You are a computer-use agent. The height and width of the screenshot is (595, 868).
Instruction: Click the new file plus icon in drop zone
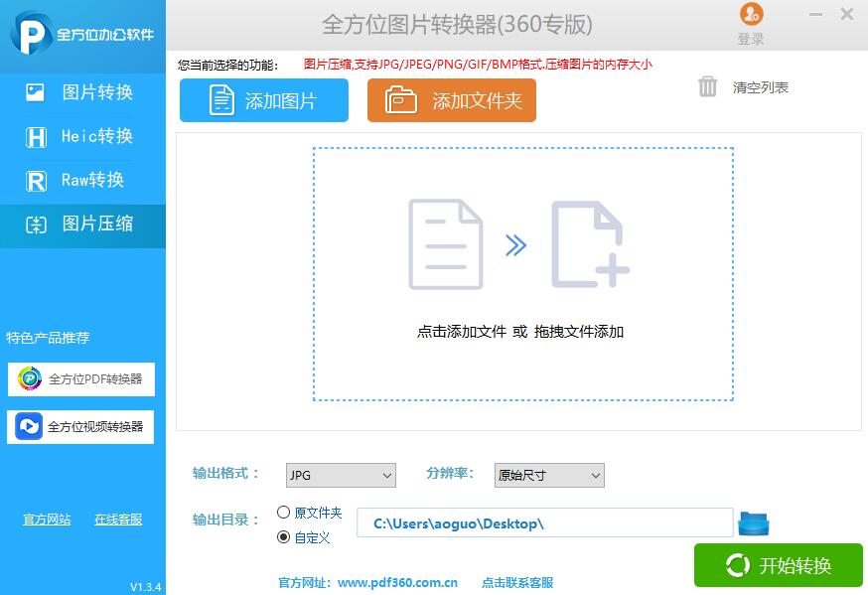(x=590, y=244)
